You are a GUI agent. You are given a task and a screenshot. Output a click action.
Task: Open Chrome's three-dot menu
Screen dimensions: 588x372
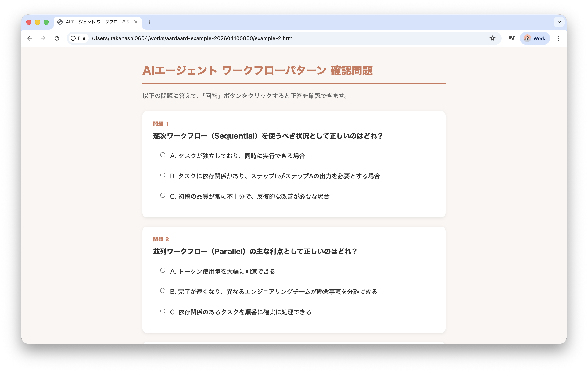[x=558, y=38]
